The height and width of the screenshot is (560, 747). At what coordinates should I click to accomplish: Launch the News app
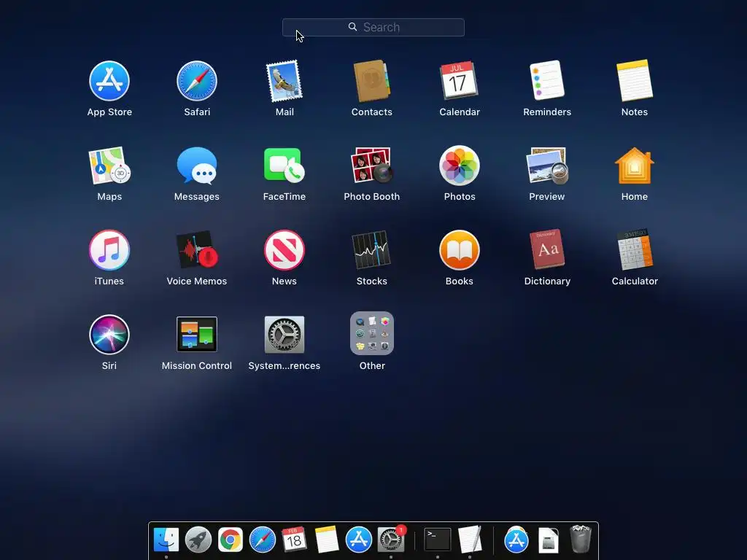(x=285, y=250)
